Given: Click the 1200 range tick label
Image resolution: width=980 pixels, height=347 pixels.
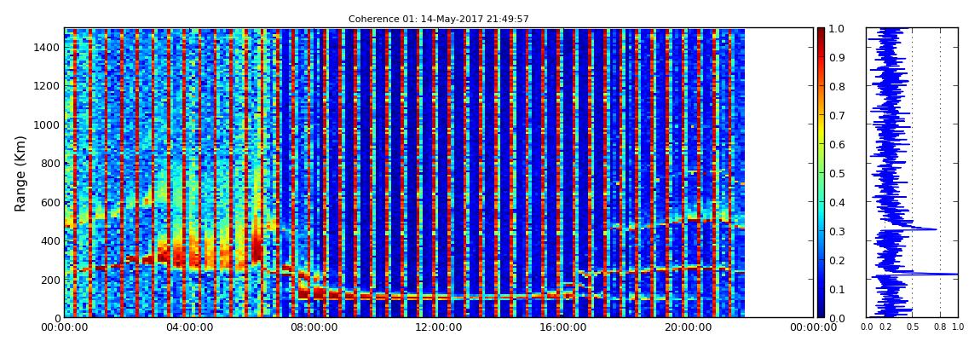Looking at the screenshot, I should tap(46, 85).
